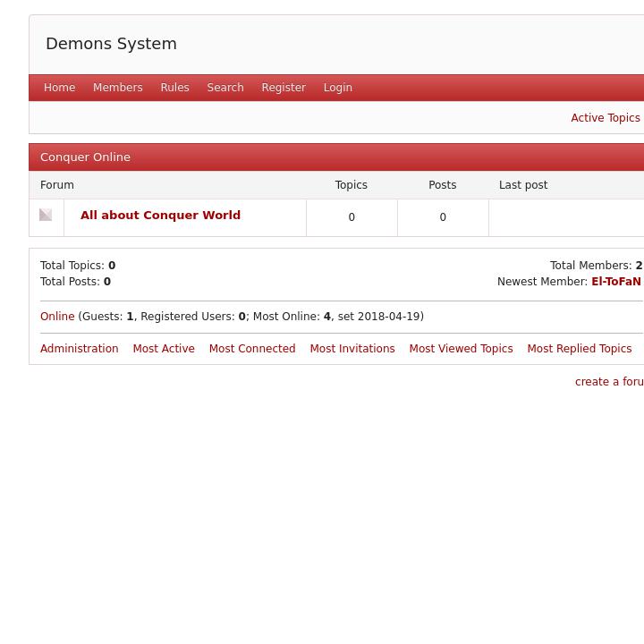644x644 pixels.
Task: Open the Most Connected list
Action: 251,349
